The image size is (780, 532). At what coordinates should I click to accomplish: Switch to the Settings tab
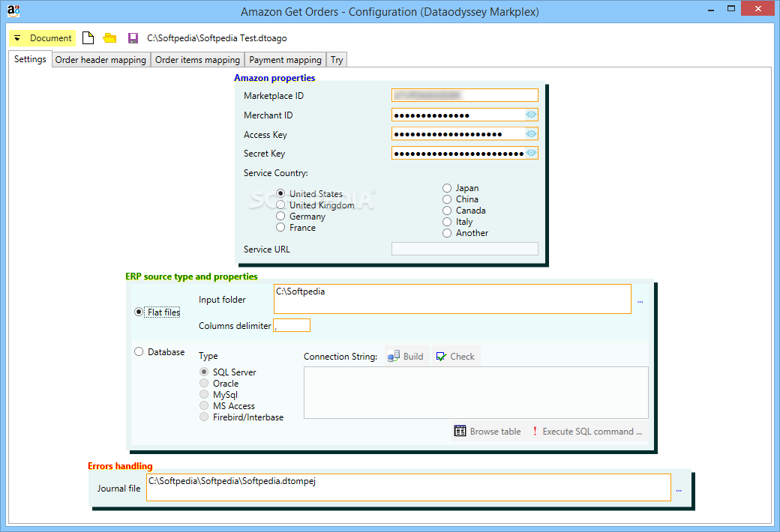click(x=30, y=58)
